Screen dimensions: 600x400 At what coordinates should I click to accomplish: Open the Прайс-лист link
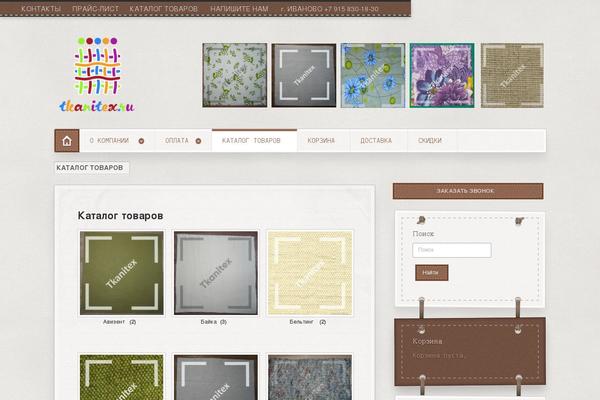tap(95, 8)
